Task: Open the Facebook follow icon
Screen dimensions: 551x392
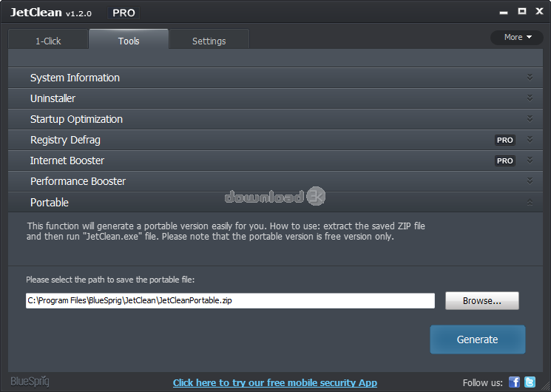Action: click(514, 382)
